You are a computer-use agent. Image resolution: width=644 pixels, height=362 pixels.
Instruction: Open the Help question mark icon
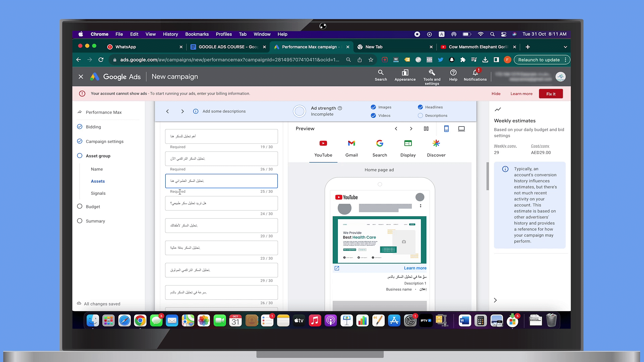pyautogui.click(x=453, y=75)
